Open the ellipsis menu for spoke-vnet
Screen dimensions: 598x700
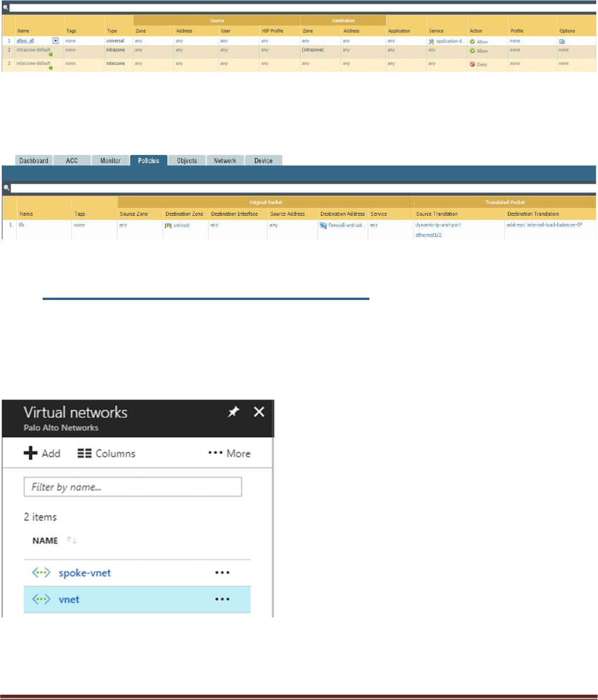pos(222,573)
